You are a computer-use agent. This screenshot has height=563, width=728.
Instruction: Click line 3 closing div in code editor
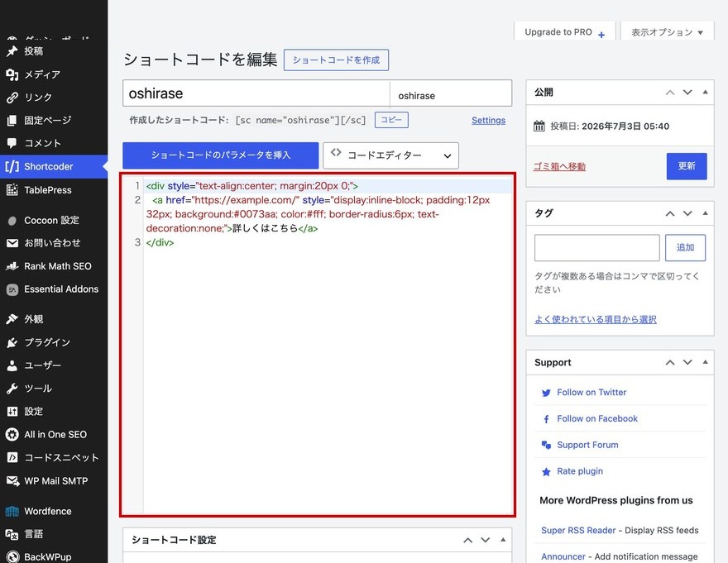tap(160, 242)
